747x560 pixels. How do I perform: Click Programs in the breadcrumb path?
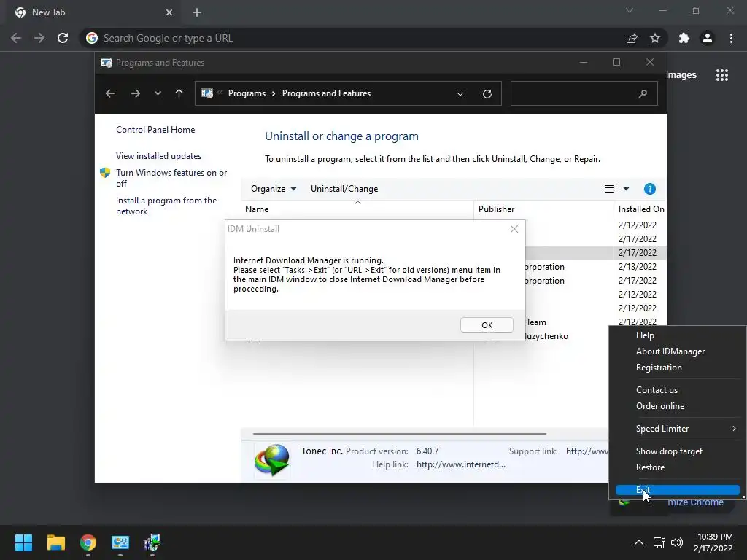pyautogui.click(x=247, y=93)
